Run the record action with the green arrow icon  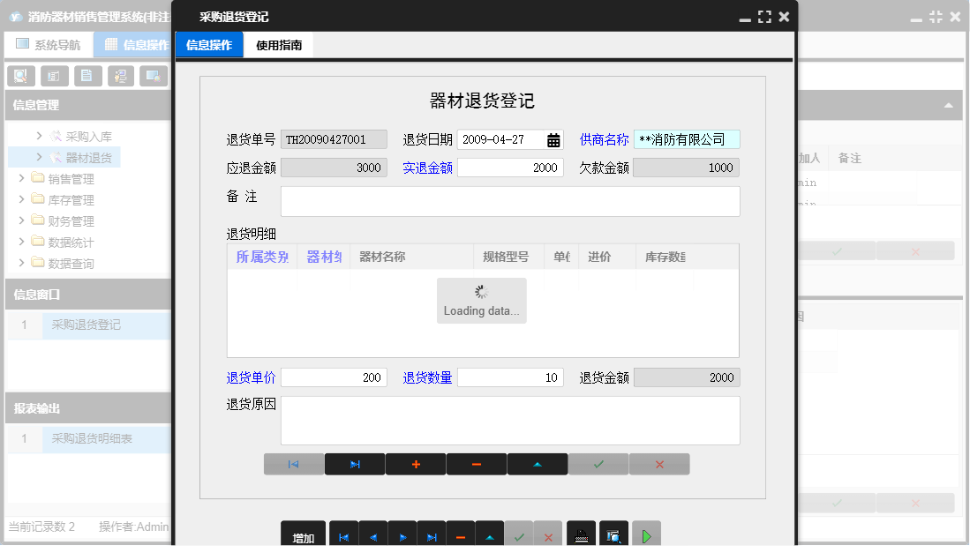coord(645,534)
